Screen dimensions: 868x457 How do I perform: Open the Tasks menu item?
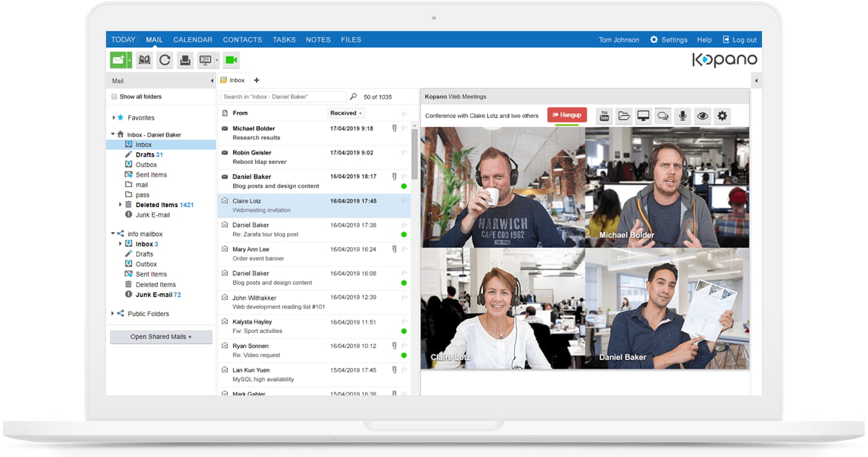[x=284, y=40]
